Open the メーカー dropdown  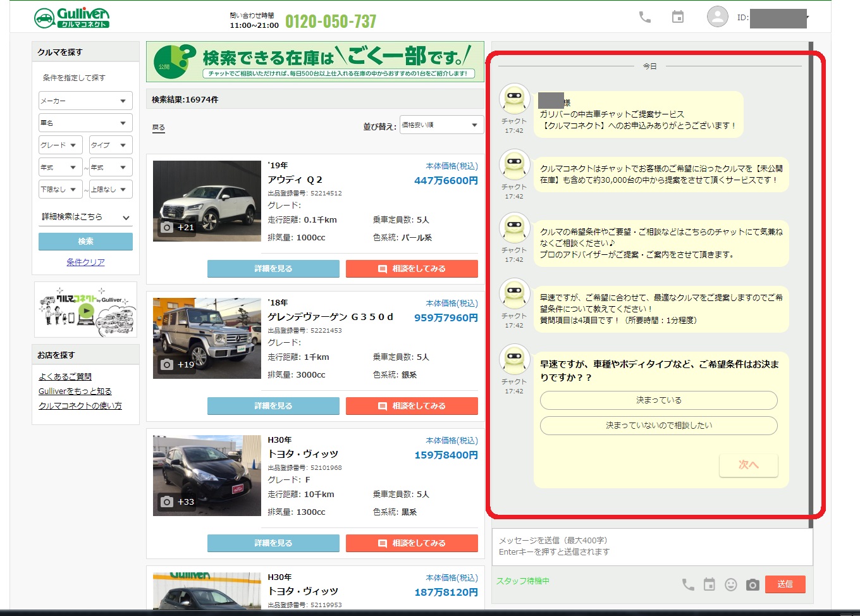click(x=85, y=101)
